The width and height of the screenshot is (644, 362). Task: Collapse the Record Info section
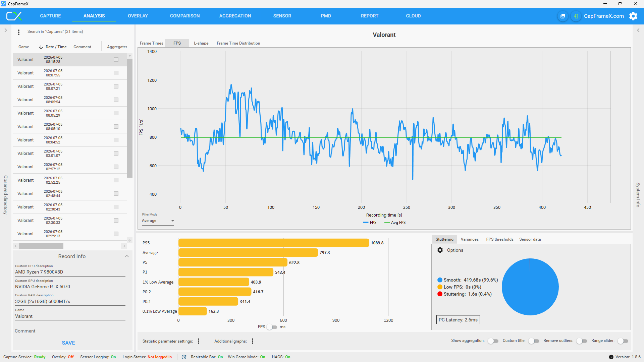click(127, 256)
